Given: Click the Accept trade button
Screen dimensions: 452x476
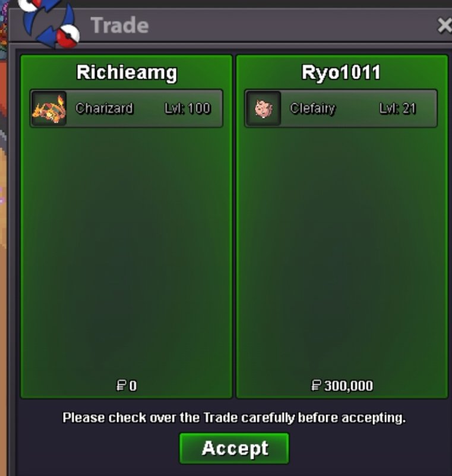Looking at the screenshot, I should [x=234, y=448].
